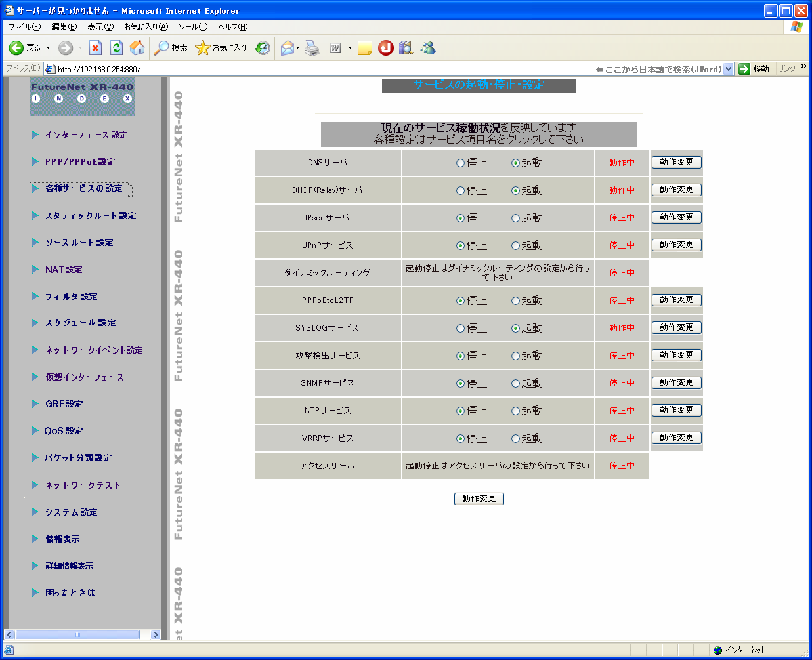Click the triangle icon beside NAT設定
Viewport: 812px width, 660px height.
35,269
